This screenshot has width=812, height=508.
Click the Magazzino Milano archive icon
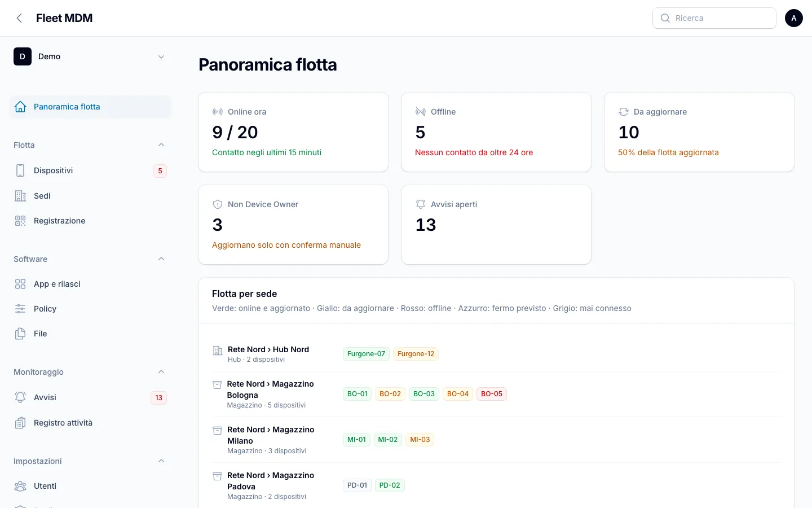coord(217,431)
